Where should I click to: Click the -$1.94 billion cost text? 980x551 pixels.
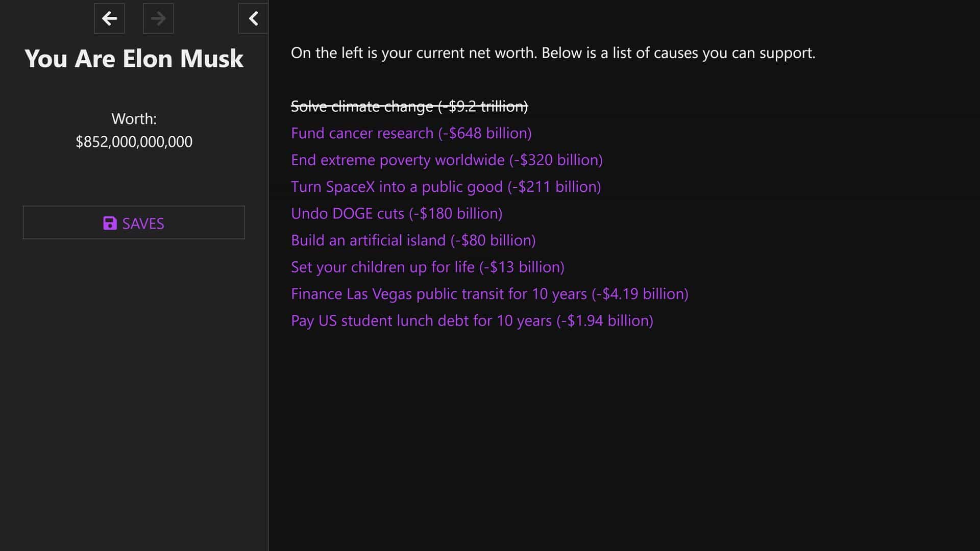pyautogui.click(x=605, y=321)
